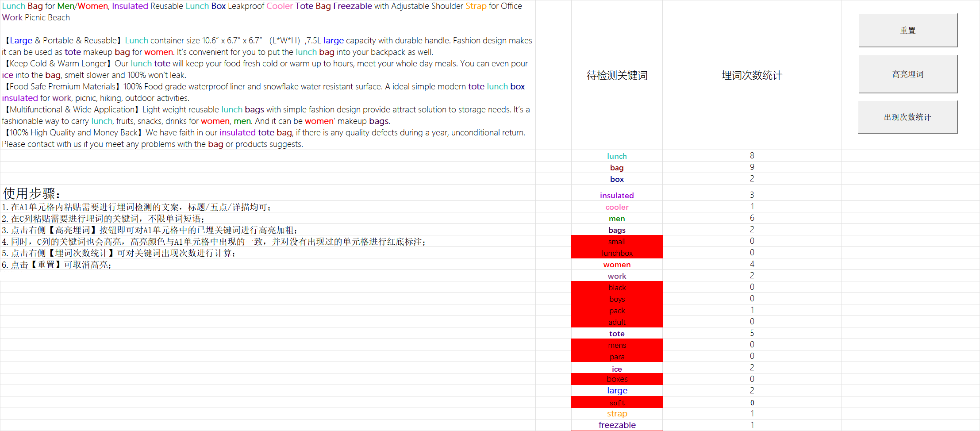This screenshot has width=980, height=431.
Task: Select the keyword cell containing strap
Action: 617,413
